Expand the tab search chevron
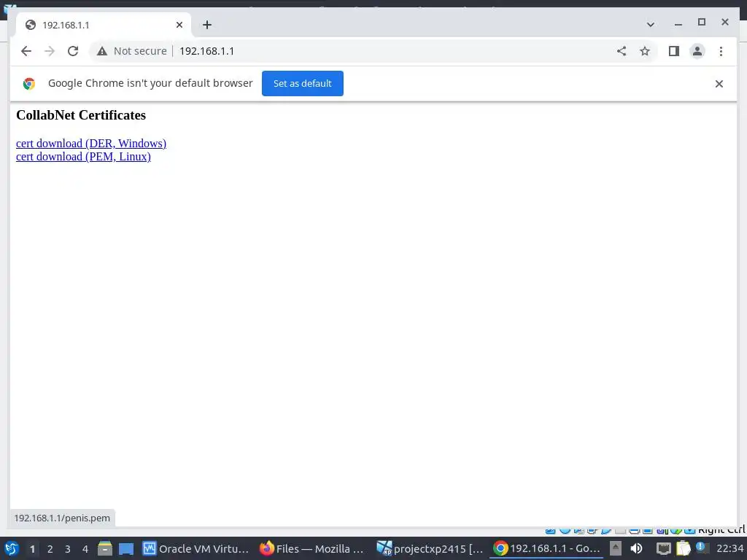 tap(650, 24)
